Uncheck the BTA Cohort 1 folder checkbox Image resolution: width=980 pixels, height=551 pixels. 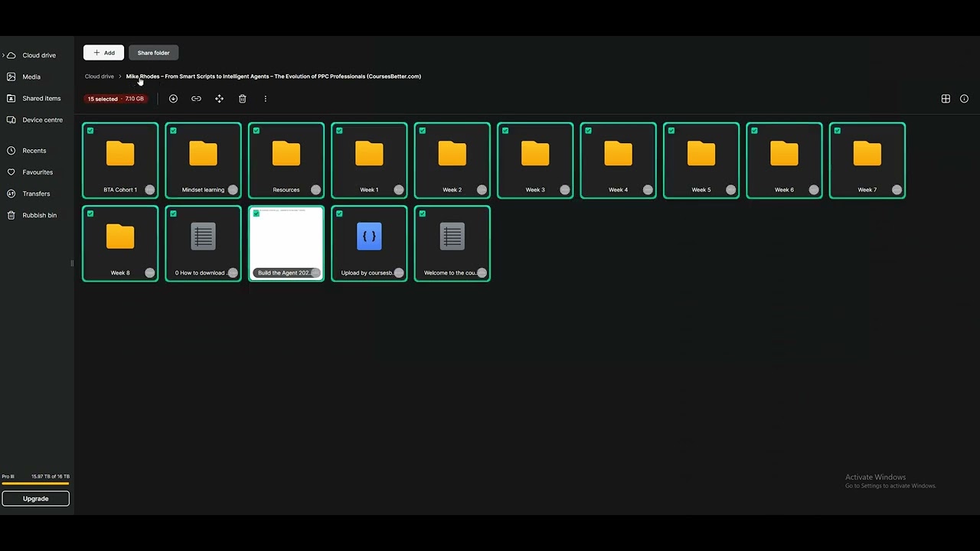(x=90, y=131)
